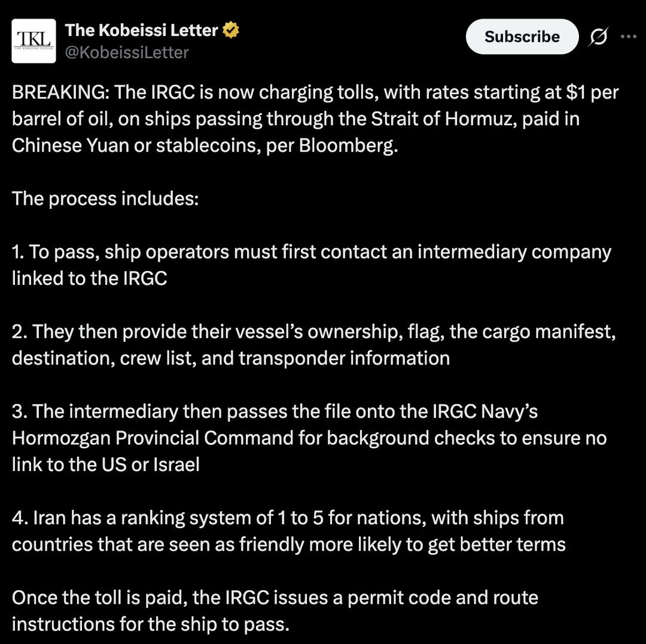Click the 'The process includes:' line

pos(104,198)
